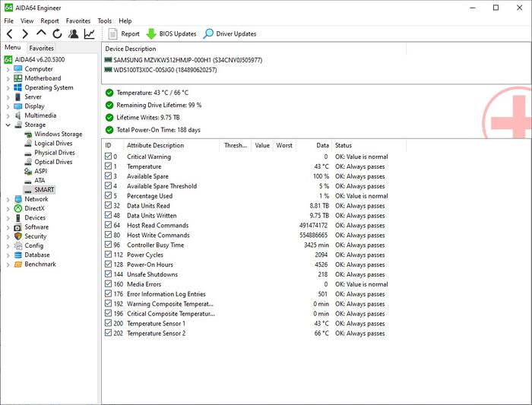Expand the Motherboard tree node
532x405 pixels.
pyautogui.click(x=8, y=78)
